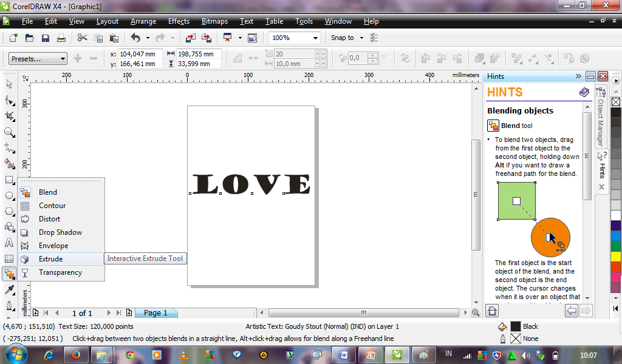Open the Effects menu

point(179,21)
